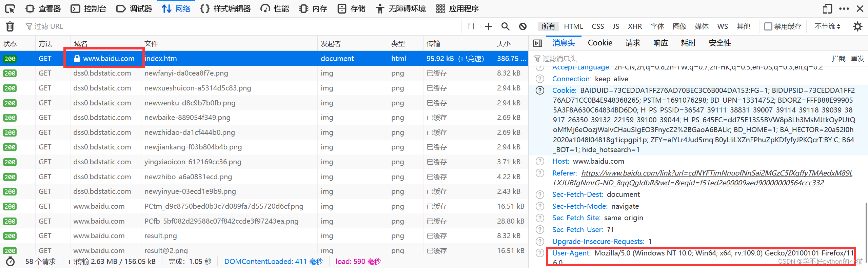Open the 重发 resend button
The width and height of the screenshot is (868, 268).
pos(857,59)
